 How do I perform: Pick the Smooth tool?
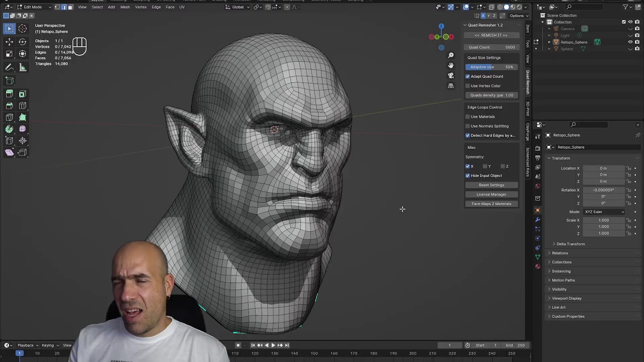point(22,129)
